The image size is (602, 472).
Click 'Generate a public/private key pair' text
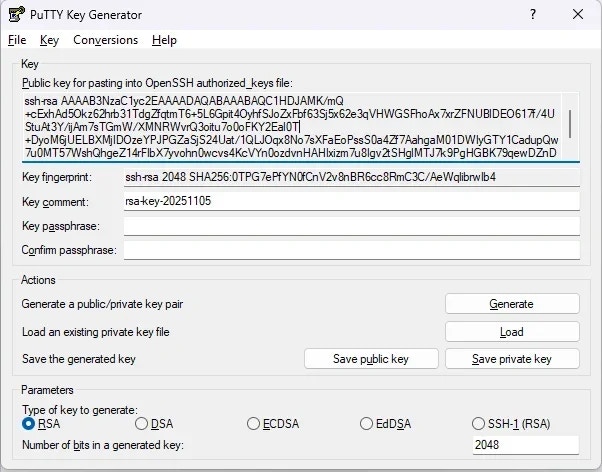102,304
